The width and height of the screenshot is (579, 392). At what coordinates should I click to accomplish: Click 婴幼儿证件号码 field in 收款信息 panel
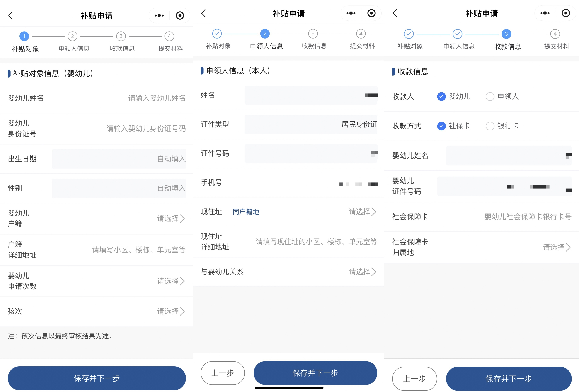click(504, 186)
